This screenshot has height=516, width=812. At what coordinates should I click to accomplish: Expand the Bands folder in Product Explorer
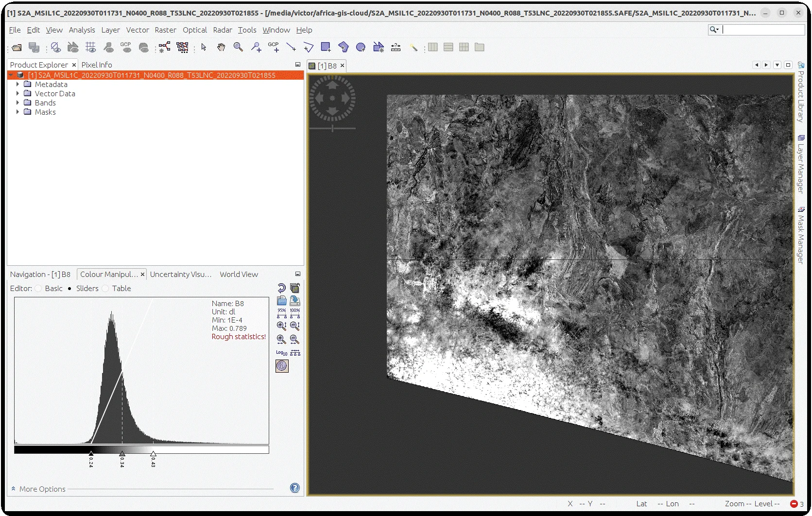(18, 103)
